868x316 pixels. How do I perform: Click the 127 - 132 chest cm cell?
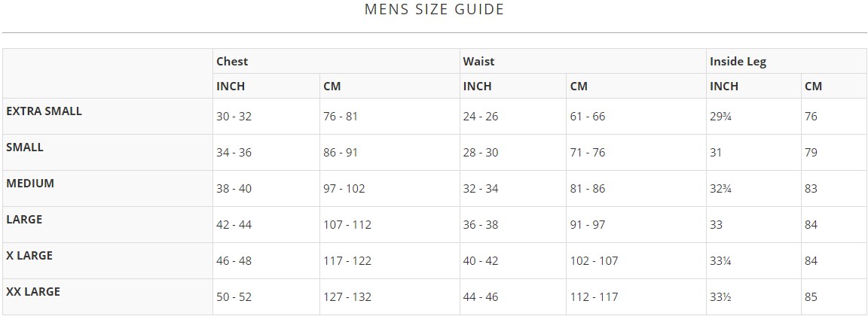pos(347,297)
